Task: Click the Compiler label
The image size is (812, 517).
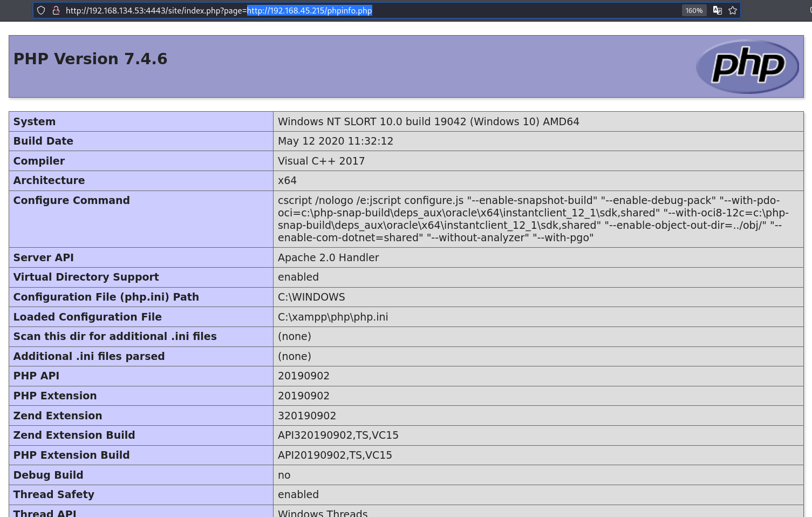Action: 39,161
